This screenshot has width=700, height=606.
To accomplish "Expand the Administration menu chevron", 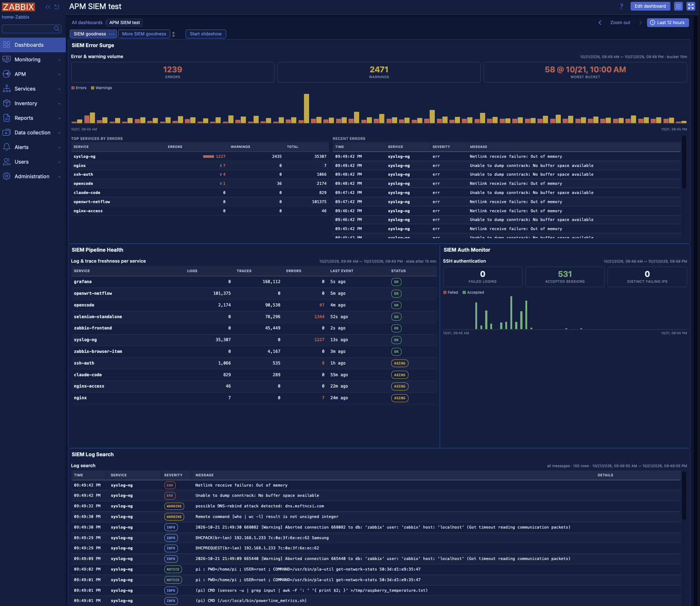I will pos(59,176).
